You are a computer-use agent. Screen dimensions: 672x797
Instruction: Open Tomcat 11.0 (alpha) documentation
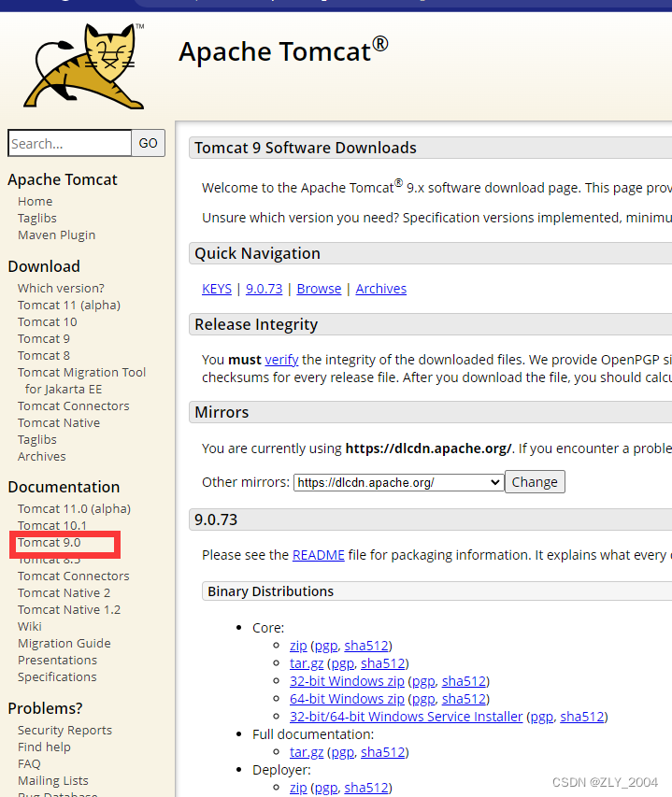(74, 509)
